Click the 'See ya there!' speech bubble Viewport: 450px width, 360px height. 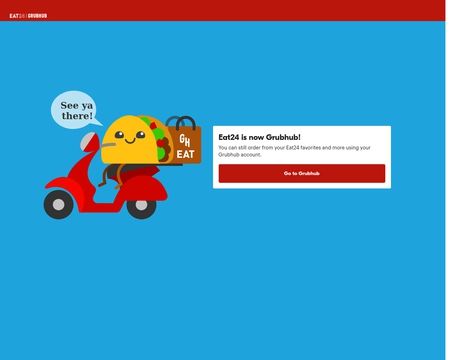pos(77,110)
